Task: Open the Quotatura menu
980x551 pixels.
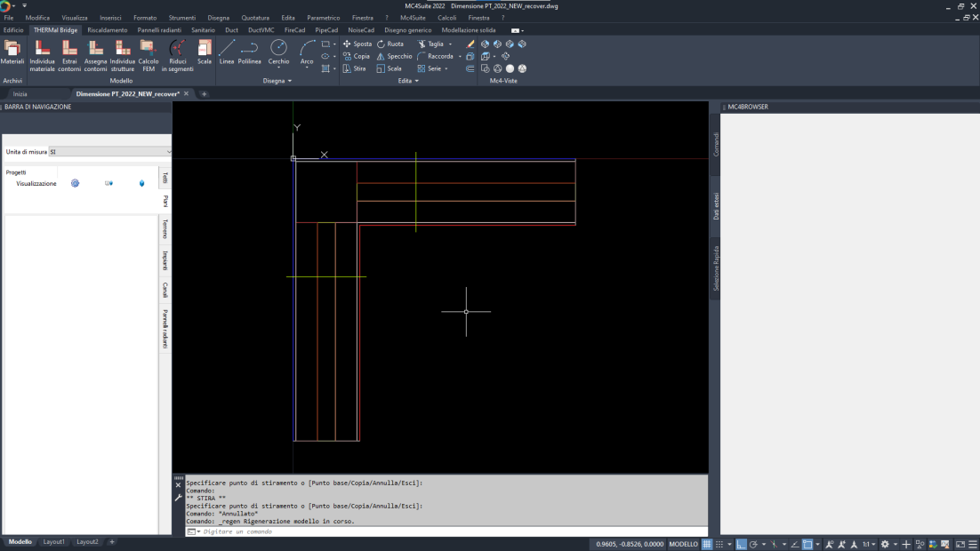Action: [x=255, y=18]
